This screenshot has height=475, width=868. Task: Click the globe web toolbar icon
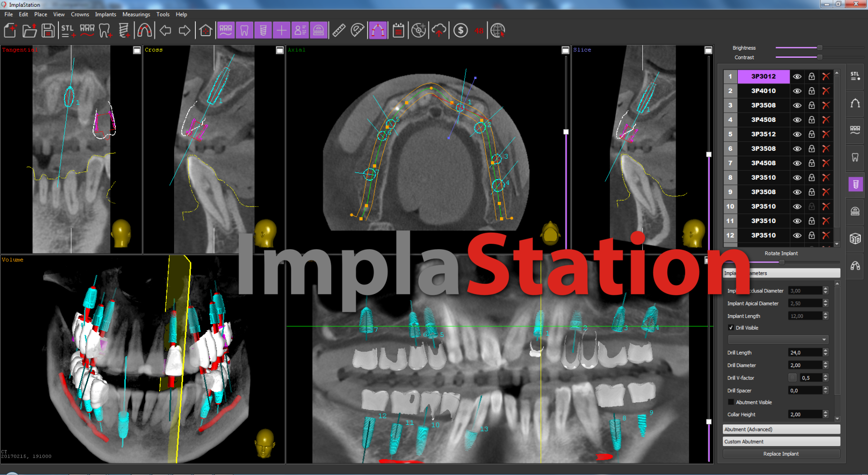(x=497, y=30)
